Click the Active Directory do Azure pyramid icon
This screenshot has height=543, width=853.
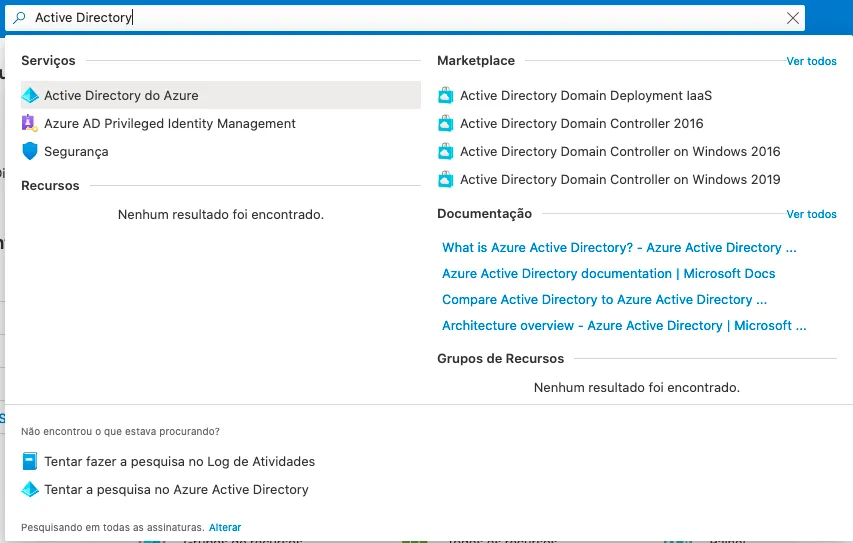(30, 95)
